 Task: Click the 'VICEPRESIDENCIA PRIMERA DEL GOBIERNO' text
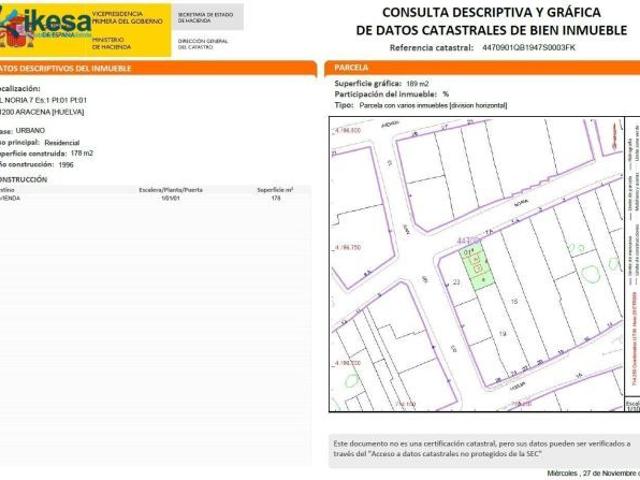(x=127, y=18)
